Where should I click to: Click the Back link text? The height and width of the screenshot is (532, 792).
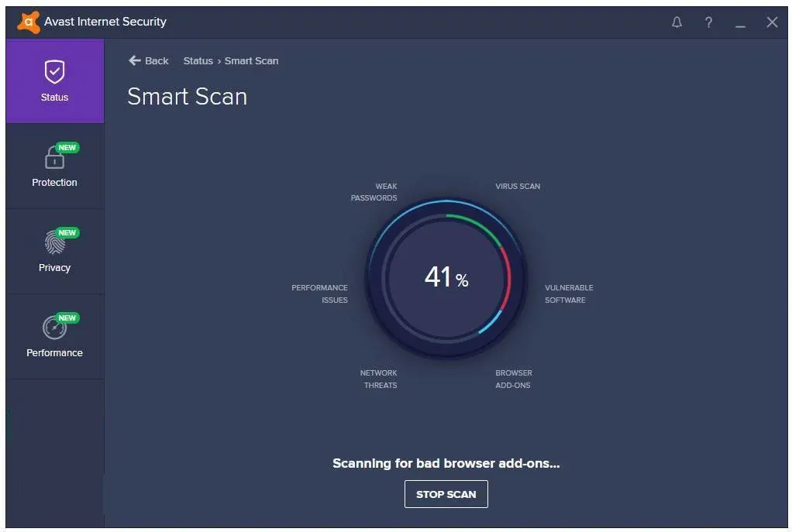[x=157, y=60]
